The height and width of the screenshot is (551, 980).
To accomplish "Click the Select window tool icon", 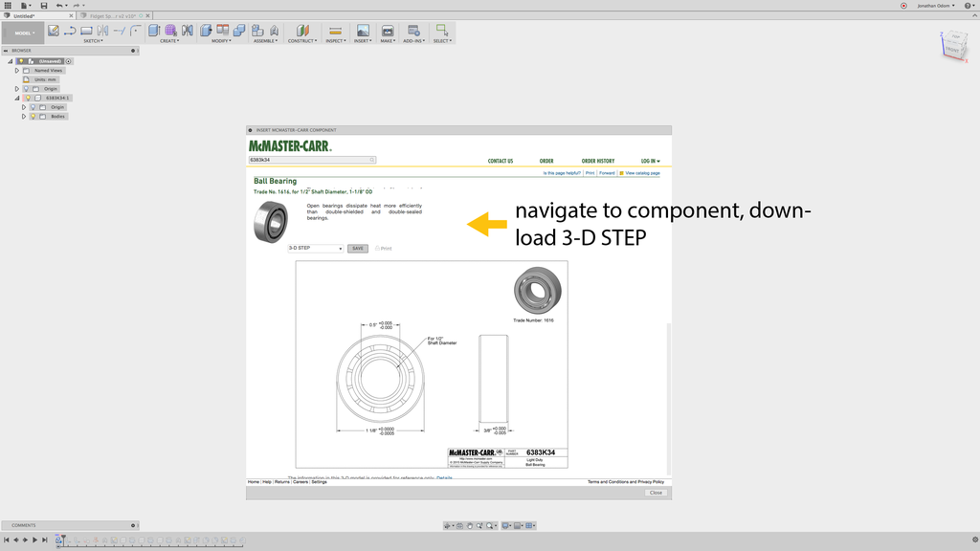I will [x=442, y=30].
